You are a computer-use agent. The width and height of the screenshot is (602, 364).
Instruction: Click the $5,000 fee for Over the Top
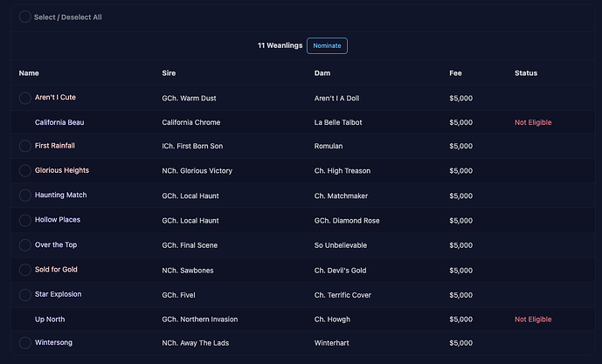tap(460, 245)
